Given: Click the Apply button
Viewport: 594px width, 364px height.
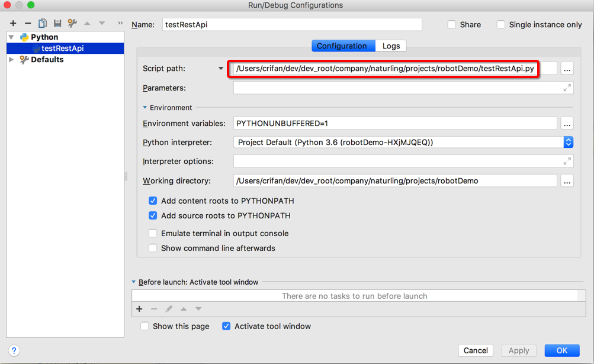Looking at the screenshot, I should click(x=519, y=351).
